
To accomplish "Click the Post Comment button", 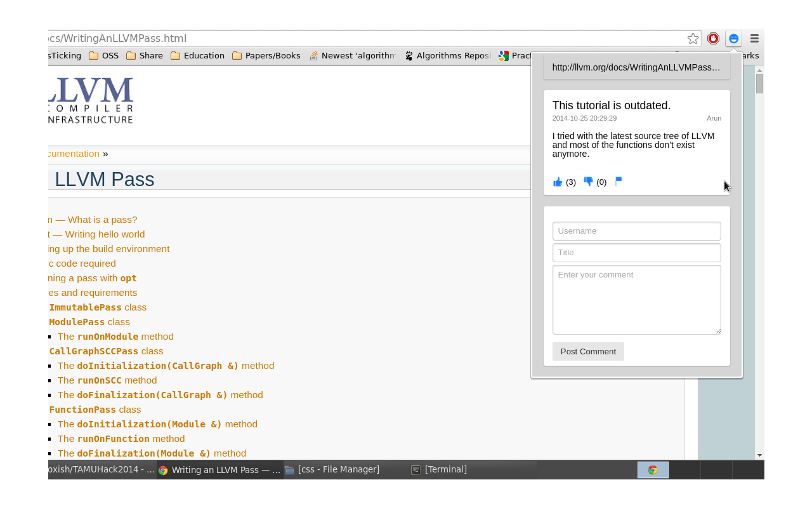I will tap(588, 352).
